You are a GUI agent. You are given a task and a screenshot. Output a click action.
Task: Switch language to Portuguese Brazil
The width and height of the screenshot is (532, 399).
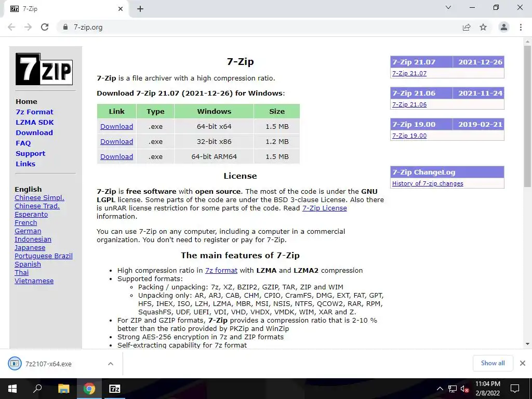44,256
